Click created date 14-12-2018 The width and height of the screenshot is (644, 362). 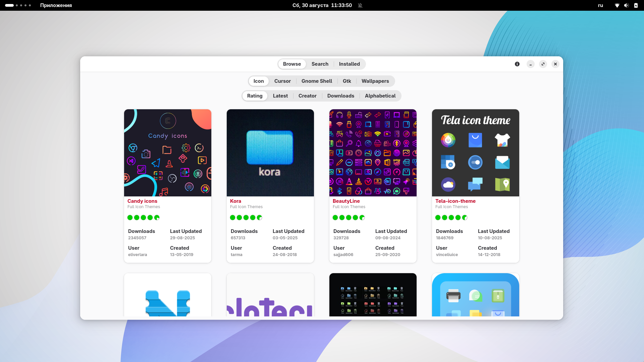pos(489,255)
